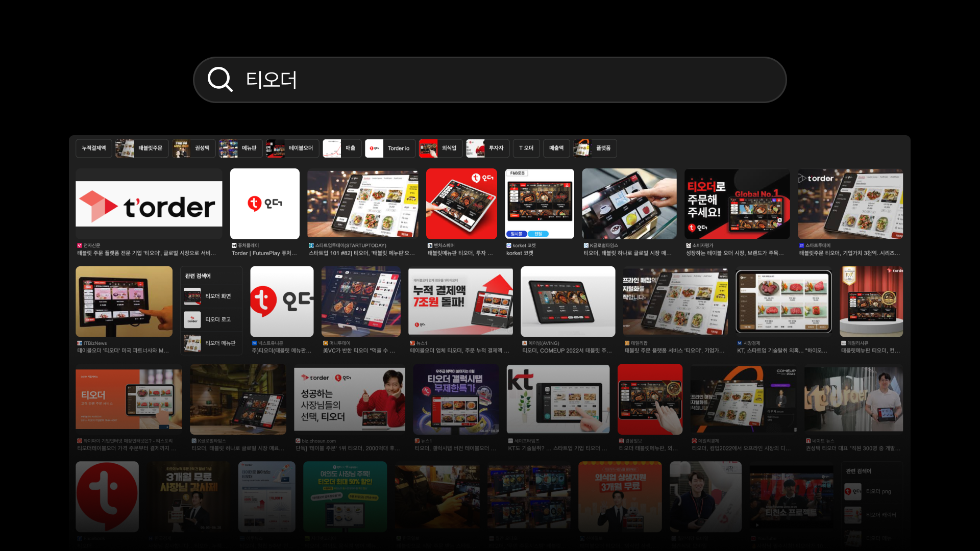Image resolution: width=980 pixels, height=551 pixels.
Task: Open the 누적 결제액 7조원 돌파 image
Action: click(x=460, y=301)
